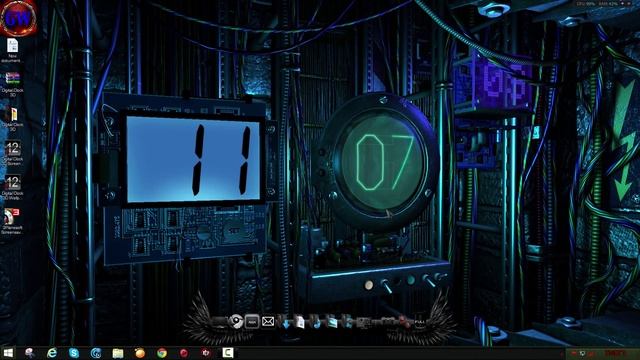Image resolution: width=640 pixels, height=360 pixels.
Task: Open Skype from the taskbar
Action: point(74,353)
